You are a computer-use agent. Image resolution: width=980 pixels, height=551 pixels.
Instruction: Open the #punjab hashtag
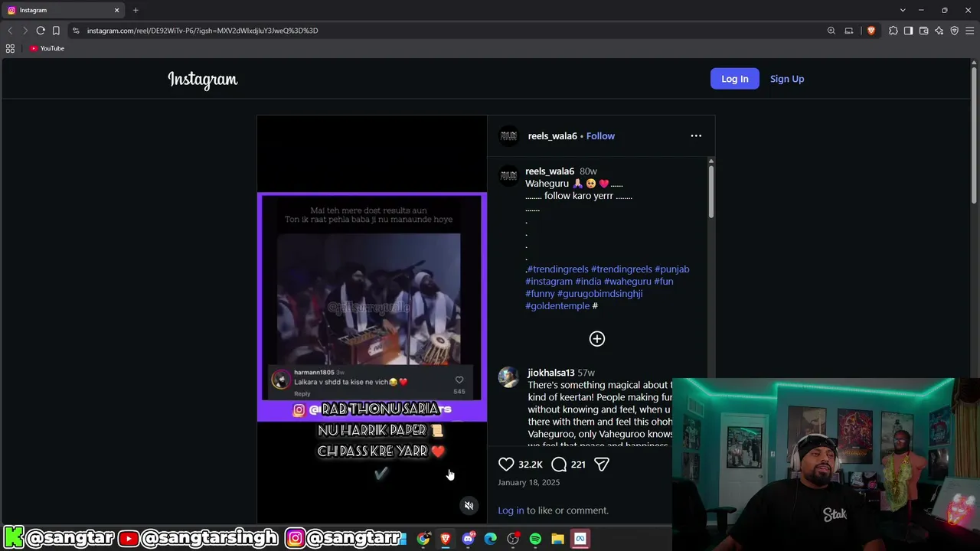pyautogui.click(x=672, y=269)
